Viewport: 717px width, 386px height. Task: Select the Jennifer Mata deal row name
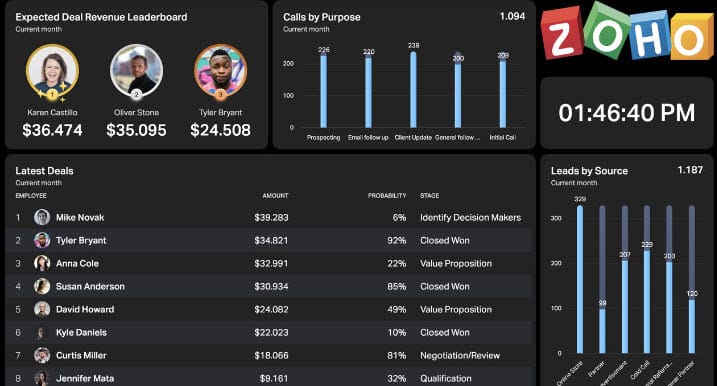coord(85,378)
